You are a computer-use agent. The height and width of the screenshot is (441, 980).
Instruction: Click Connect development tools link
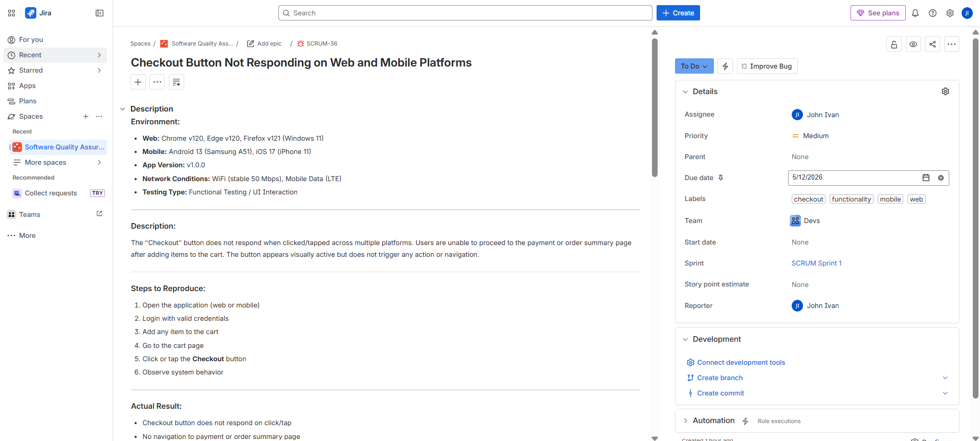741,362
